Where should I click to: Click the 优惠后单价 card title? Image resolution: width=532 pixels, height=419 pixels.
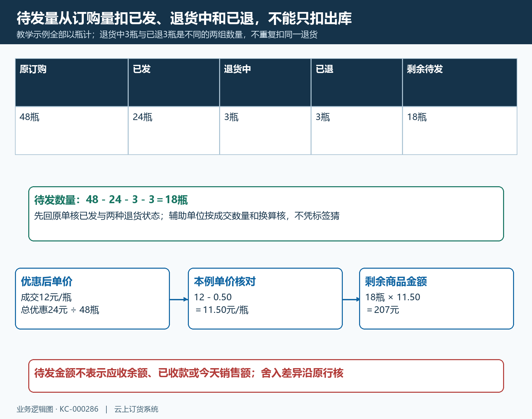click(x=47, y=281)
